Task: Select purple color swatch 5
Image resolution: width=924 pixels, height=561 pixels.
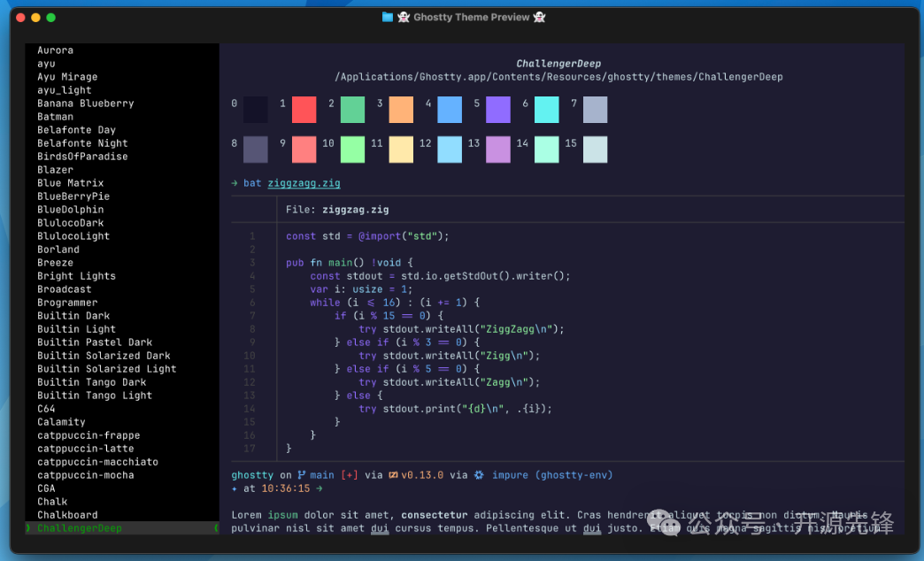Action: point(498,110)
